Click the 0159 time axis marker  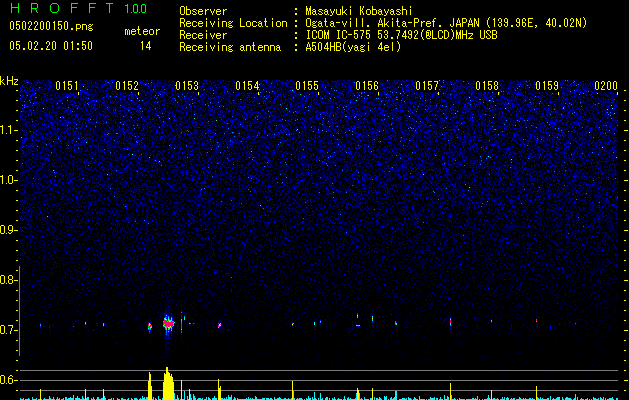547,86
